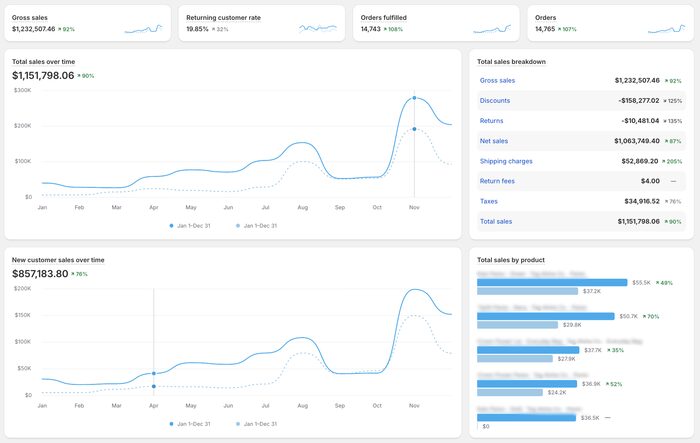Select the 108% change in Orders fulfilled card

[x=393, y=29]
